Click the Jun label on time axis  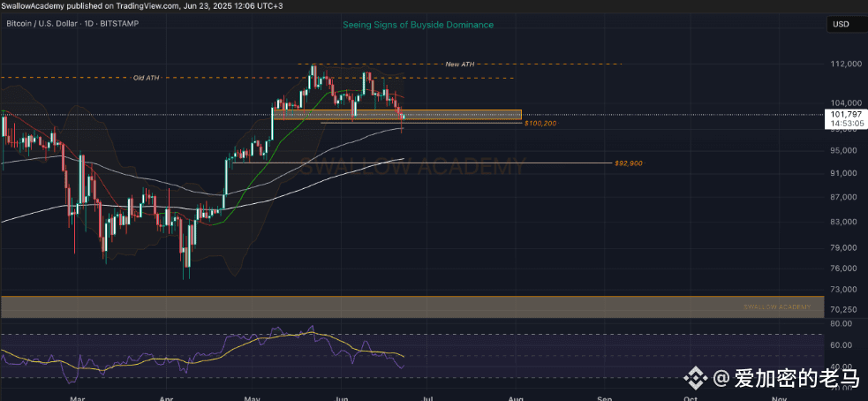click(342, 397)
